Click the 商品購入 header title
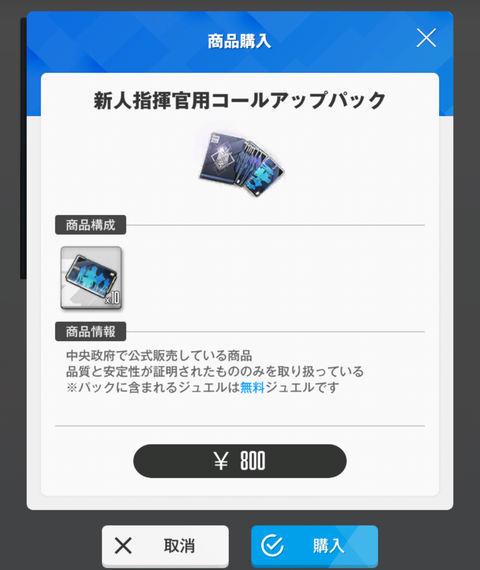Screen dimensions: 480x570 pyautogui.click(x=240, y=41)
